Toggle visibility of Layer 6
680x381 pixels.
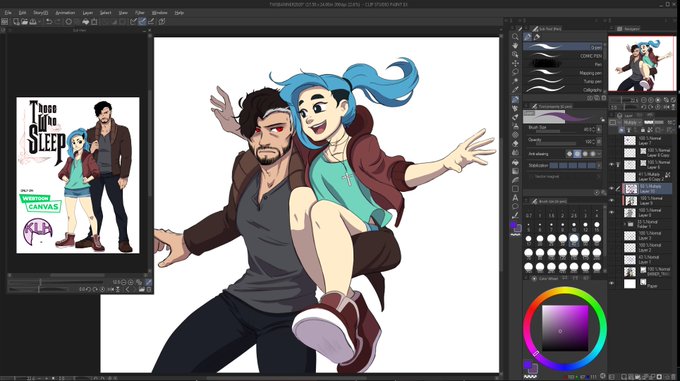point(611,165)
